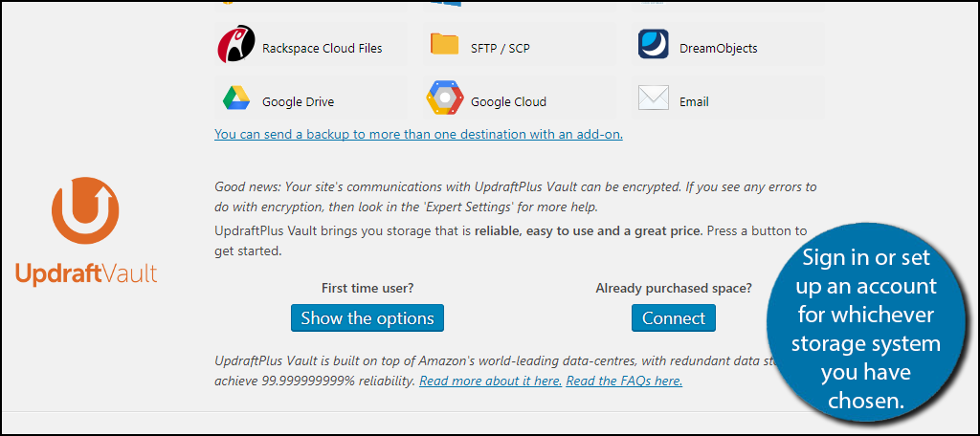This screenshot has width=980, height=436.
Task: Click the Show the options button
Action: 367,318
